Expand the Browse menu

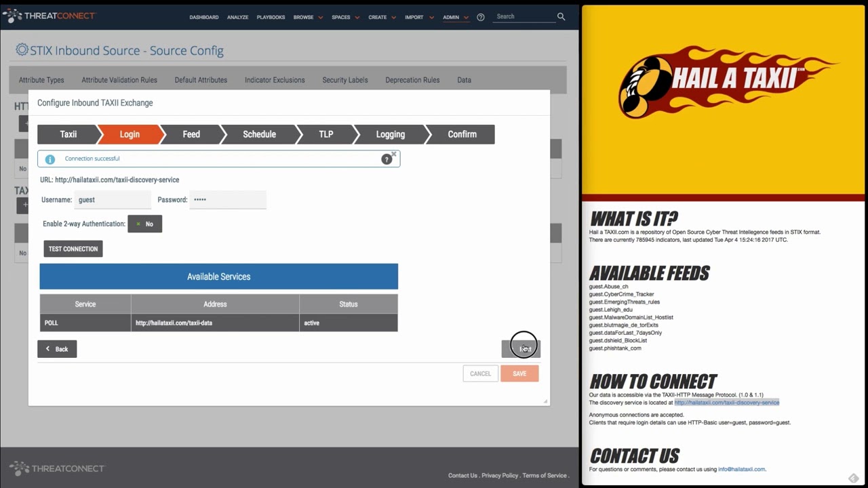(308, 17)
